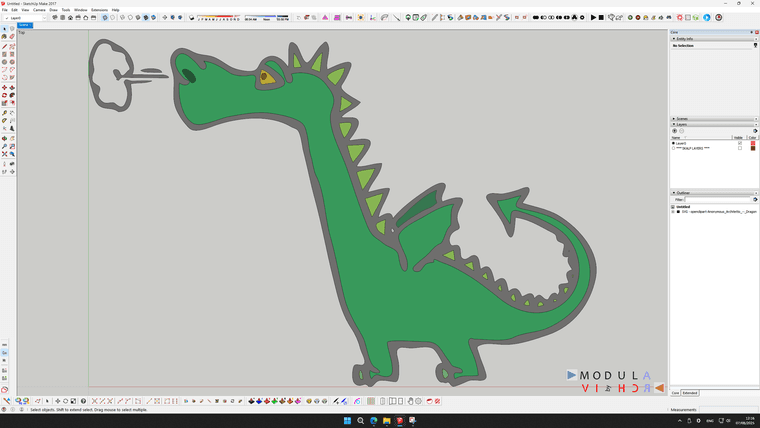Switch to the Extended tray tab
The height and width of the screenshot is (428, 760).
690,393
